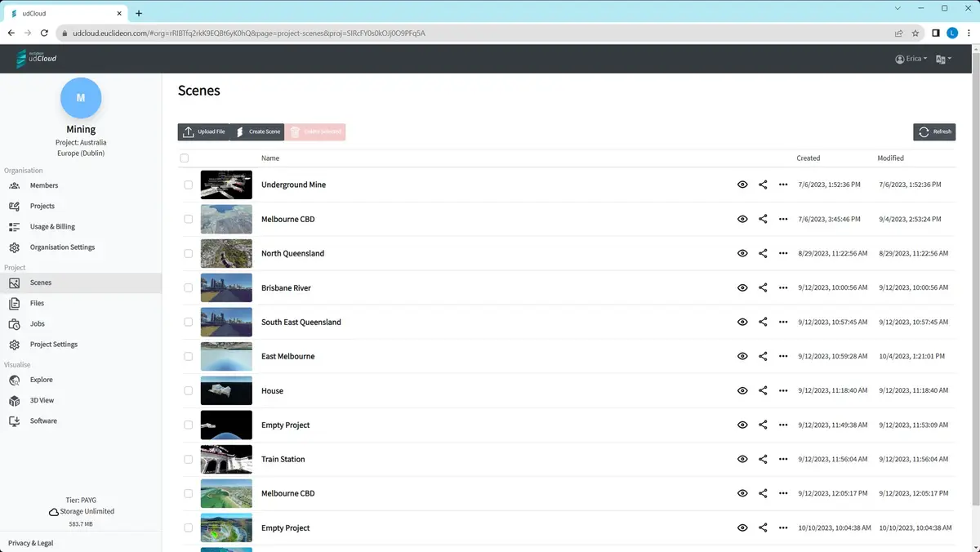Check the East Melbourne checkbox

pos(189,356)
